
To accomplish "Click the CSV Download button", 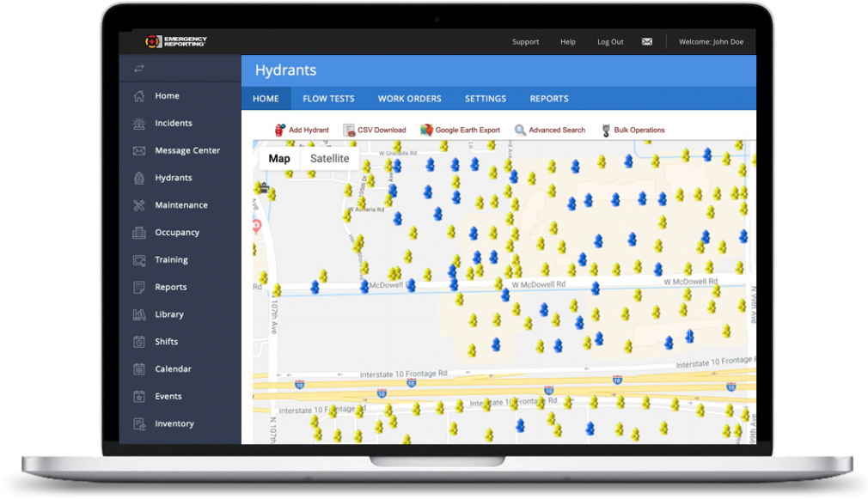I will click(374, 131).
